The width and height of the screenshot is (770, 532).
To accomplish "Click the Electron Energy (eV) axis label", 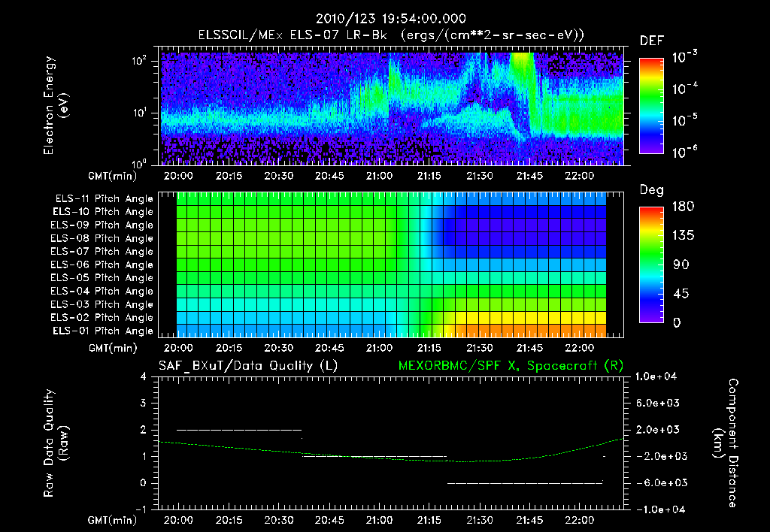I will 56,105.
